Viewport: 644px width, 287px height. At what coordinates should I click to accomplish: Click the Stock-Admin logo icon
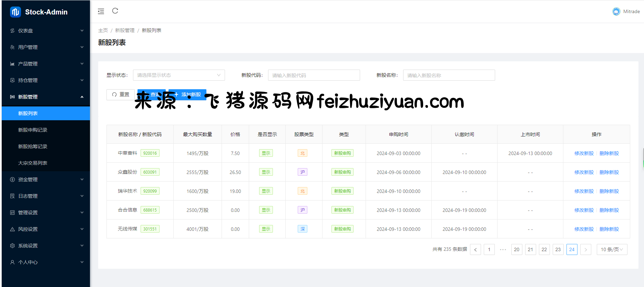click(16, 12)
